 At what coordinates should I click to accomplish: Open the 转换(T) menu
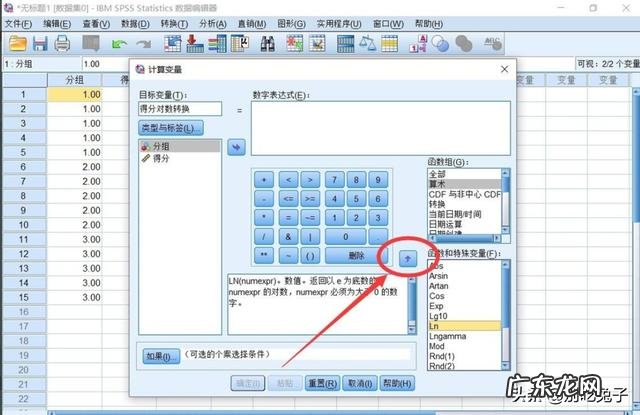tap(174, 24)
